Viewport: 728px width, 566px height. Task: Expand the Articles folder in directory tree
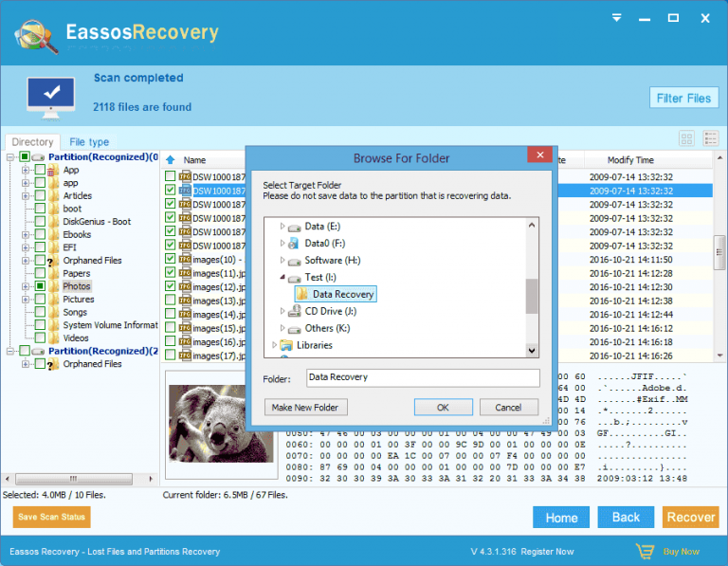[x=26, y=196]
